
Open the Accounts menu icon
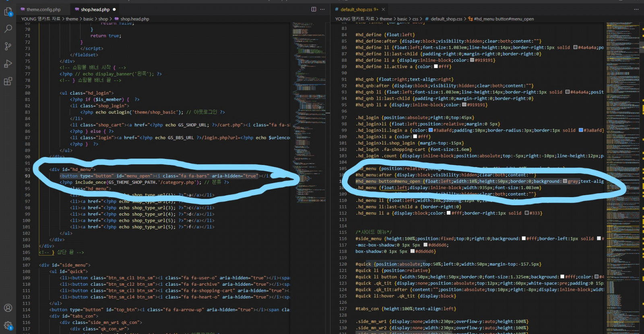[x=8, y=308]
